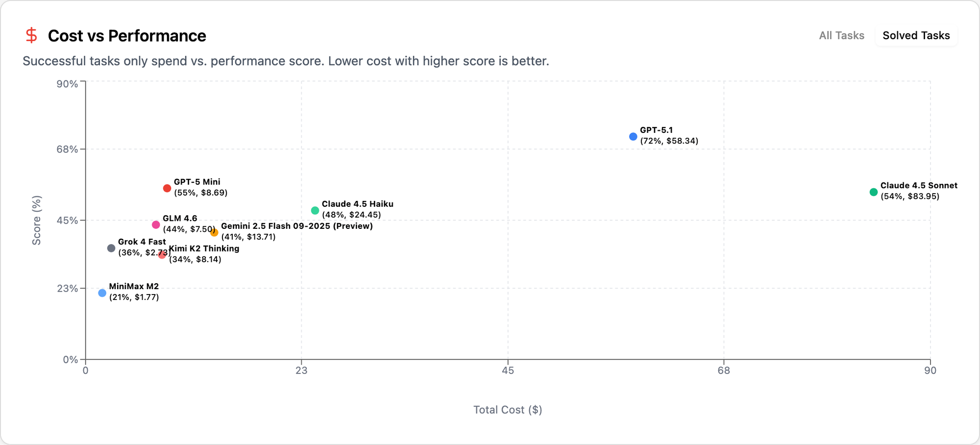The width and height of the screenshot is (980, 445).
Task: Select the Kimi K2 Thinking data point
Action: tap(162, 255)
